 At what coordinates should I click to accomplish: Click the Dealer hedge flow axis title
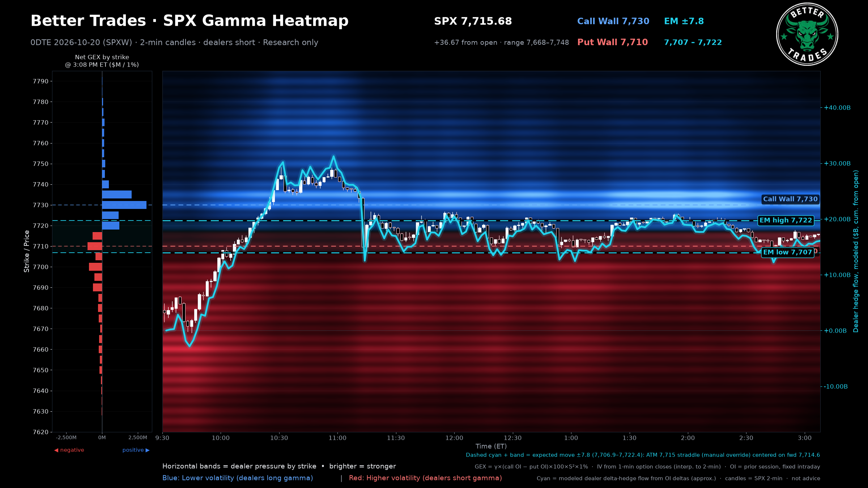pyautogui.click(x=856, y=251)
